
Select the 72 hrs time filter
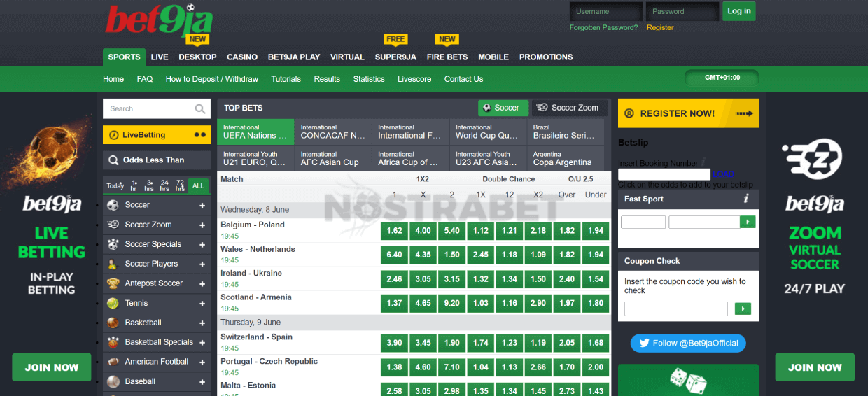coord(180,185)
